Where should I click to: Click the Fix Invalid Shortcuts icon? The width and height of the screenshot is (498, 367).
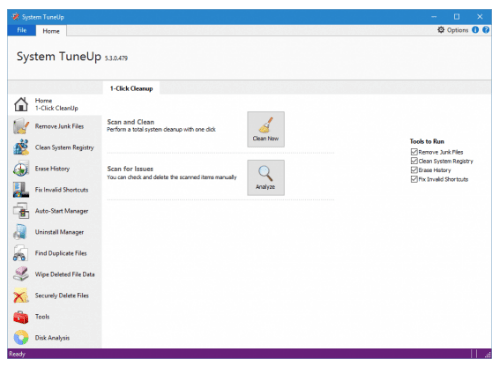tap(21, 190)
